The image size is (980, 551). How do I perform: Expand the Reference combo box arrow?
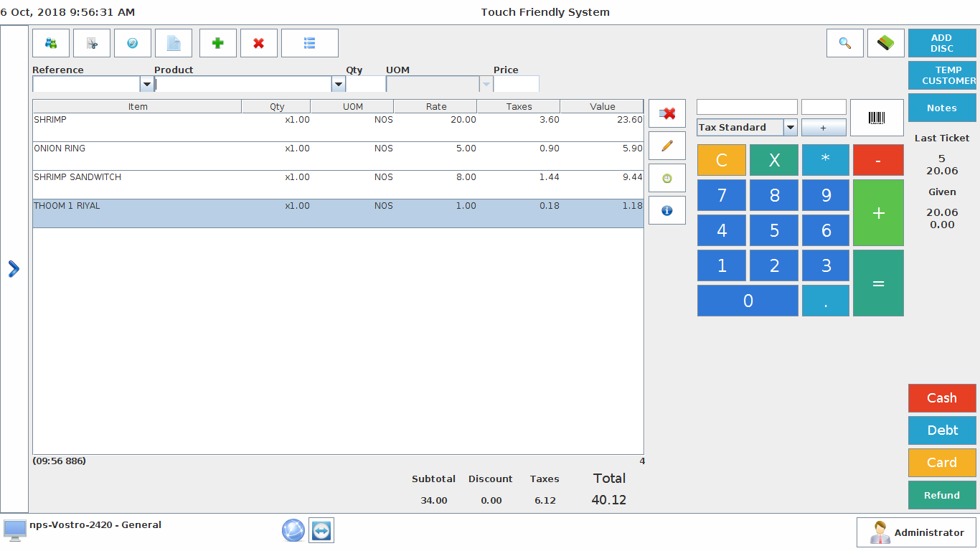(x=146, y=85)
